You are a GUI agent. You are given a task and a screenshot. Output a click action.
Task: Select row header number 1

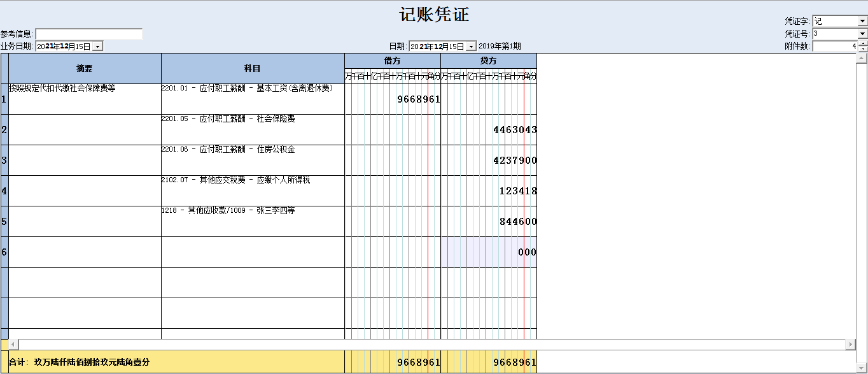4,99
